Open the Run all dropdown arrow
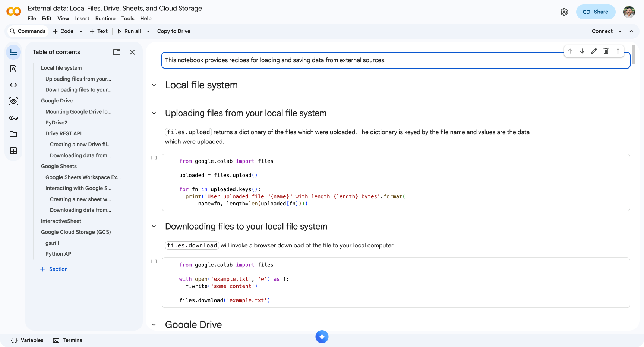This screenshot has width=644, height=347. pos(148,31)
